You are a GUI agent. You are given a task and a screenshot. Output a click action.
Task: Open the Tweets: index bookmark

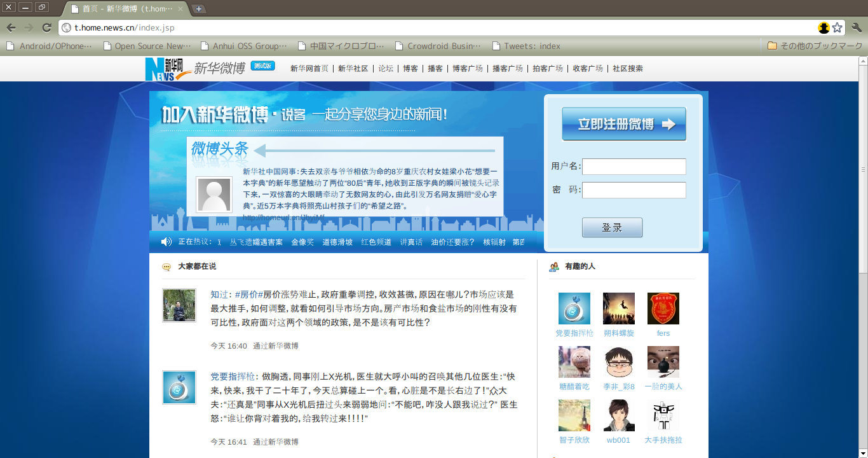point(526,46)
